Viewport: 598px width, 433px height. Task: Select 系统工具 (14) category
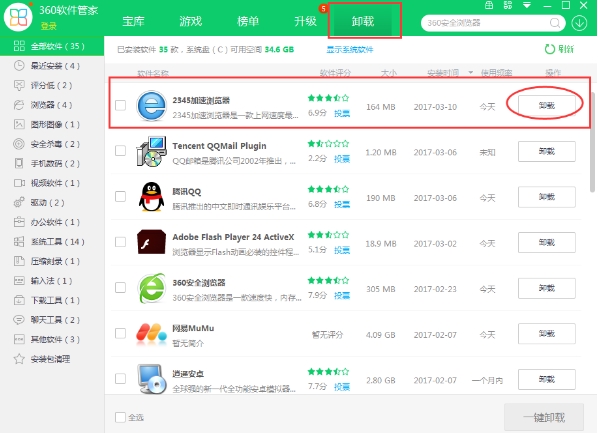click(x=52, y=241)
